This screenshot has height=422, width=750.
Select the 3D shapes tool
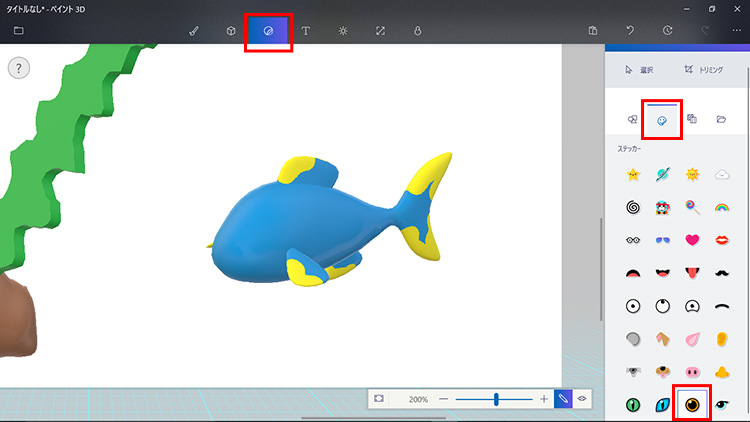click(x=230, y=31)
